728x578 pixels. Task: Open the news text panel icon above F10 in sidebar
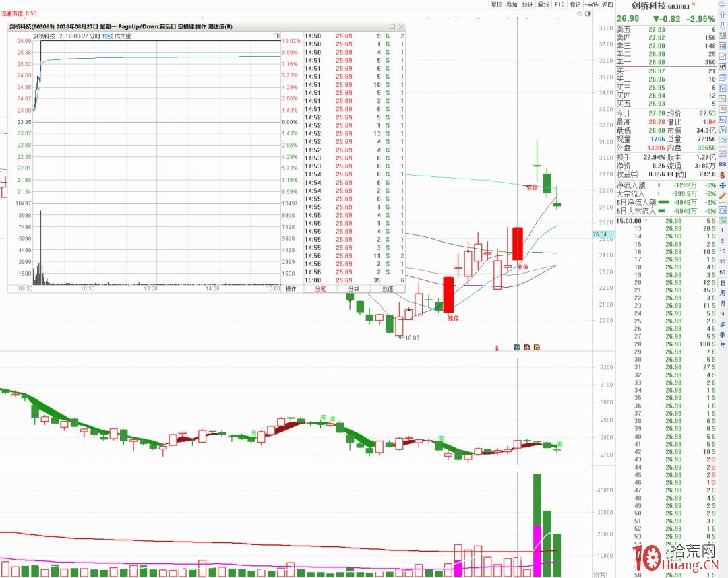coord(723,77)
